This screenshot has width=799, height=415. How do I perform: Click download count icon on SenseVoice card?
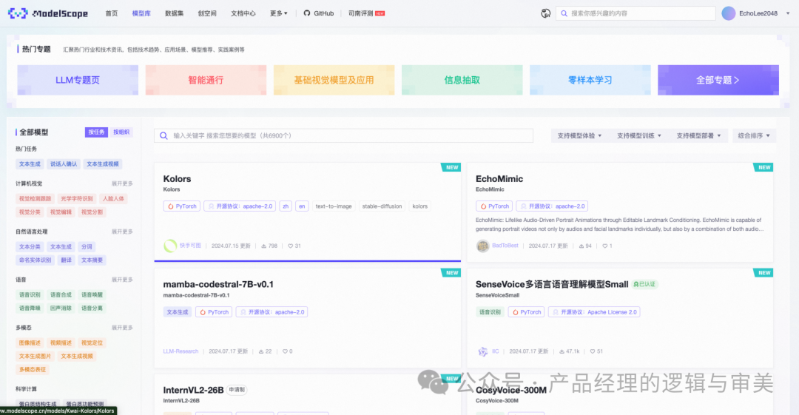(x=562, y=351)
